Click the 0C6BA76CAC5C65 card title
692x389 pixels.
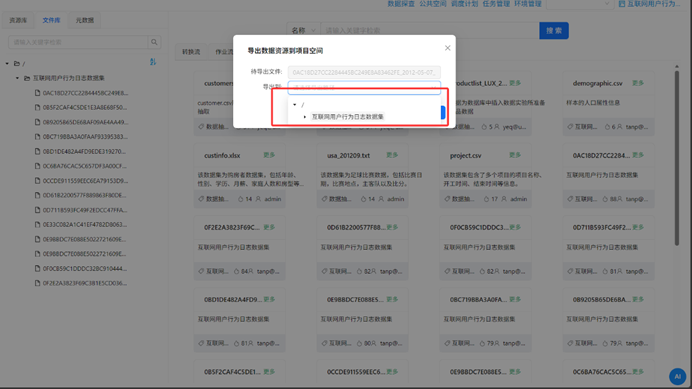click(602, 372)
